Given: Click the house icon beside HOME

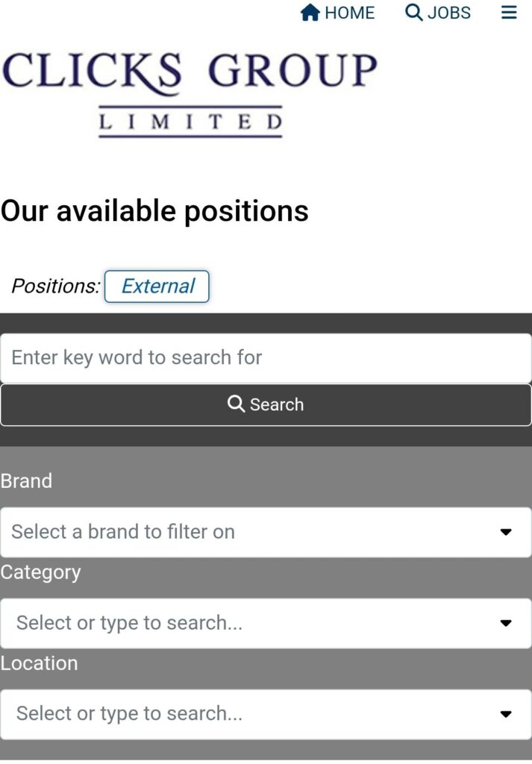Looking at the screenshot, I should (x=310, y=13).
